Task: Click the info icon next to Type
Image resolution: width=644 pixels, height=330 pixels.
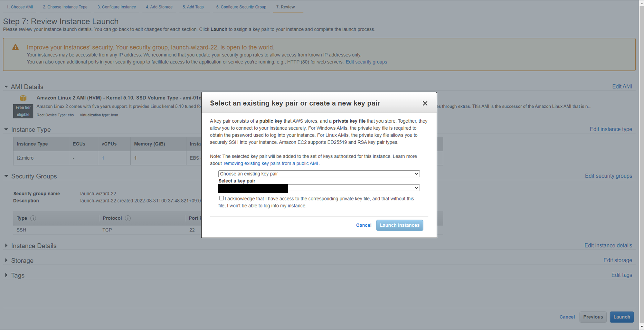Action: 33,218
